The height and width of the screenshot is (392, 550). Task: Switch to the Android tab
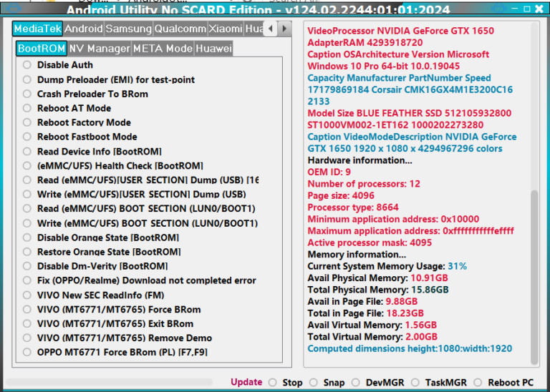tap(84, 29)
